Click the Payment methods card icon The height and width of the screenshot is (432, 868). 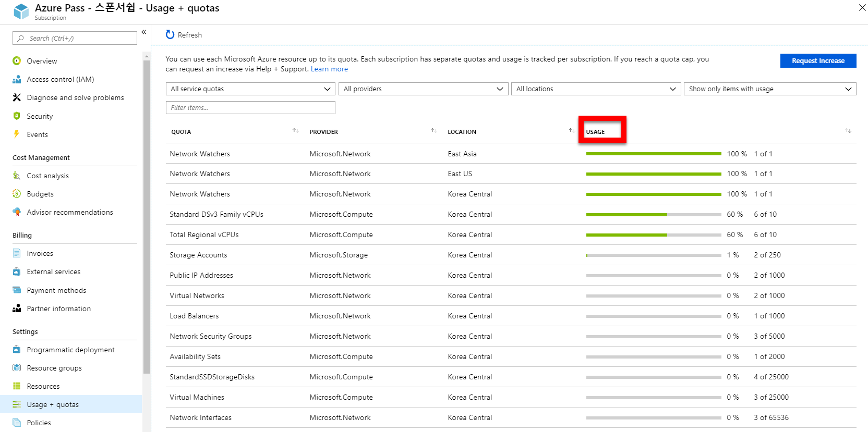pyautogui.click(x=17, y=290)
